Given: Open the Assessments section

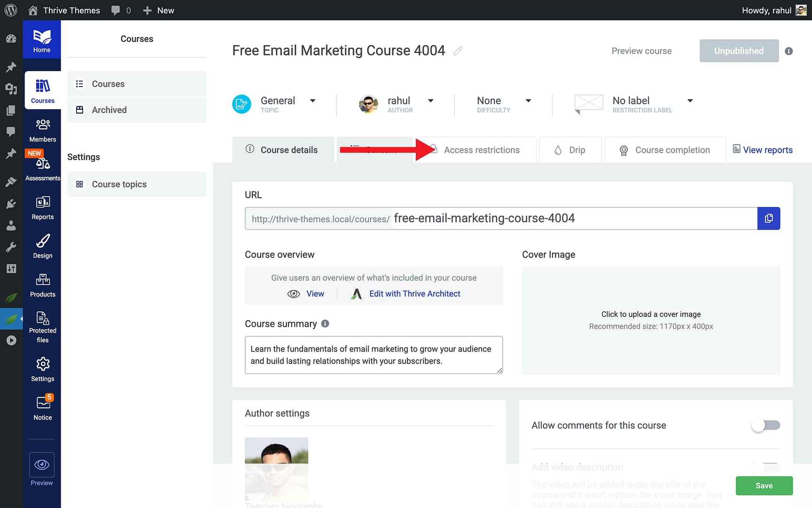Looking at the screenshot, I should coord(42,169).
